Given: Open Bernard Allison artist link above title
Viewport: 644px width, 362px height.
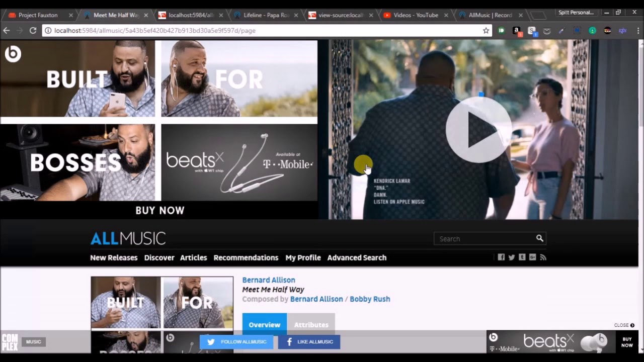Looking at the screenshot, I should [x=269, y=280].
